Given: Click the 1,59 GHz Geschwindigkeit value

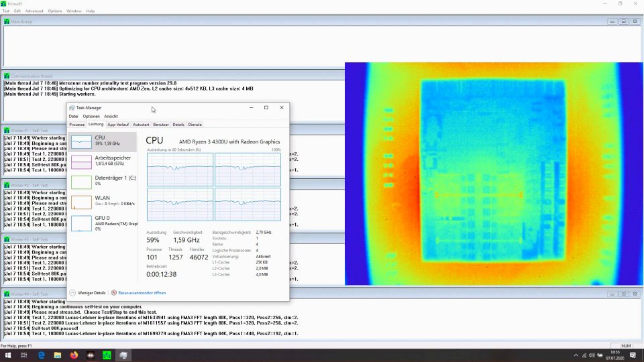Looking at the screenshot, I should [x=186, y=240].
